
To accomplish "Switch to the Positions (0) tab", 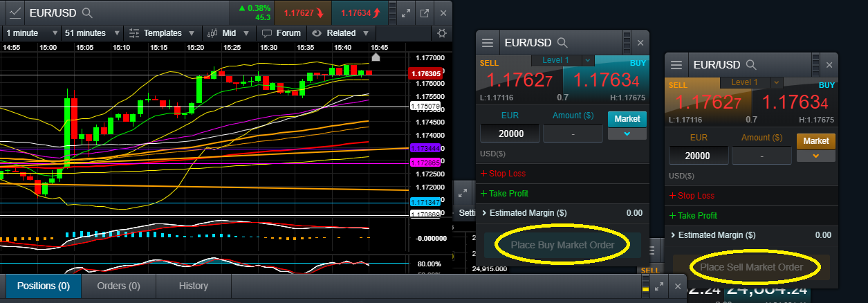I will (x=44, y=286).
